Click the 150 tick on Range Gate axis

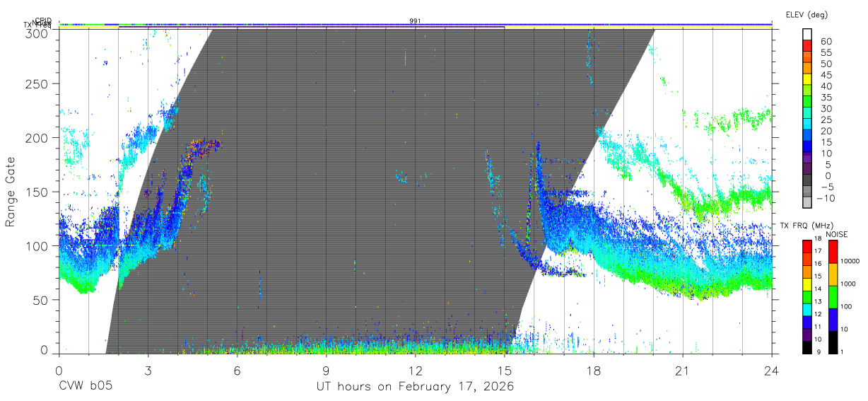click(x=39, y=192)
